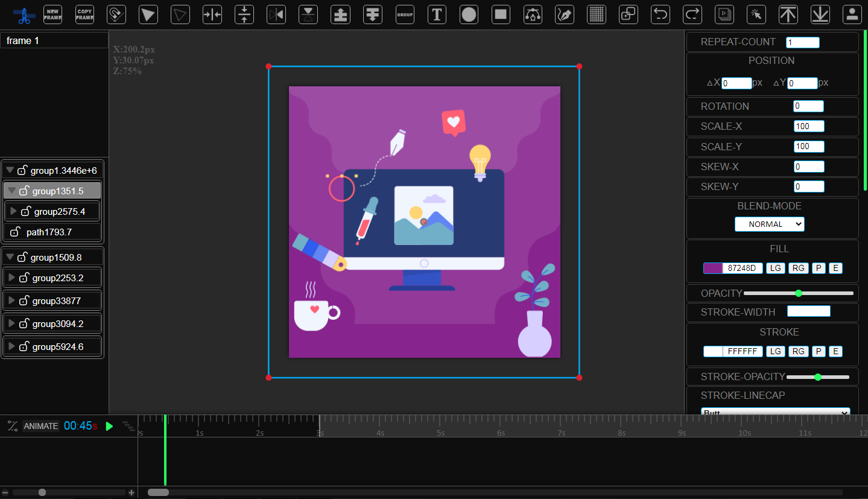This screenshot has width=868, height=499.
Task: Click the overlapping squares duplicate icon
Action: point(629,14)
